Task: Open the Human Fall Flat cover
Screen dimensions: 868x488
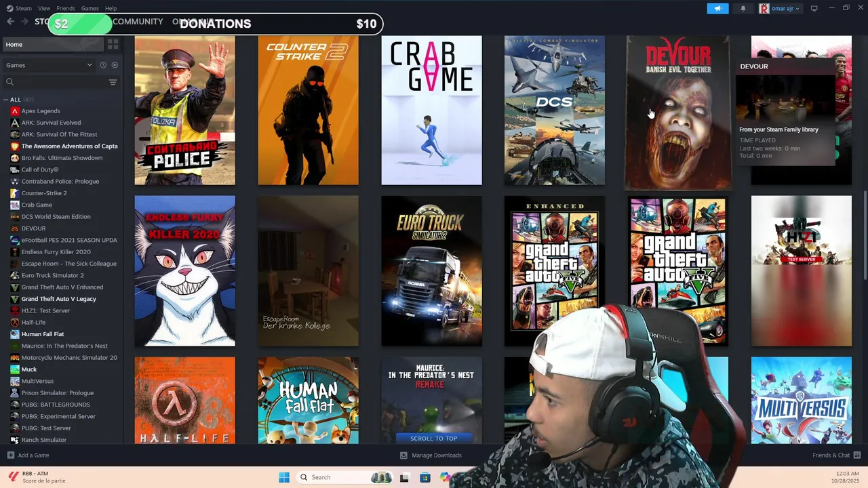Action: tap(308, 401)
